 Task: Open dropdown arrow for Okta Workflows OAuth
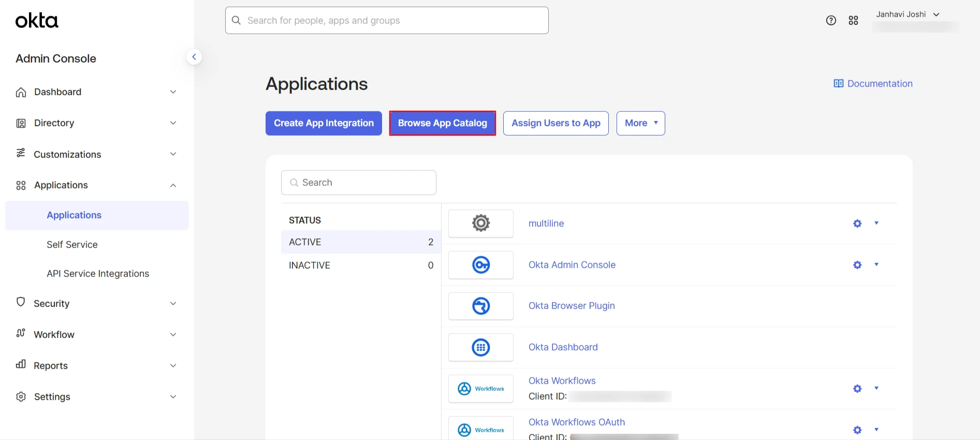[x=876, y=430]
